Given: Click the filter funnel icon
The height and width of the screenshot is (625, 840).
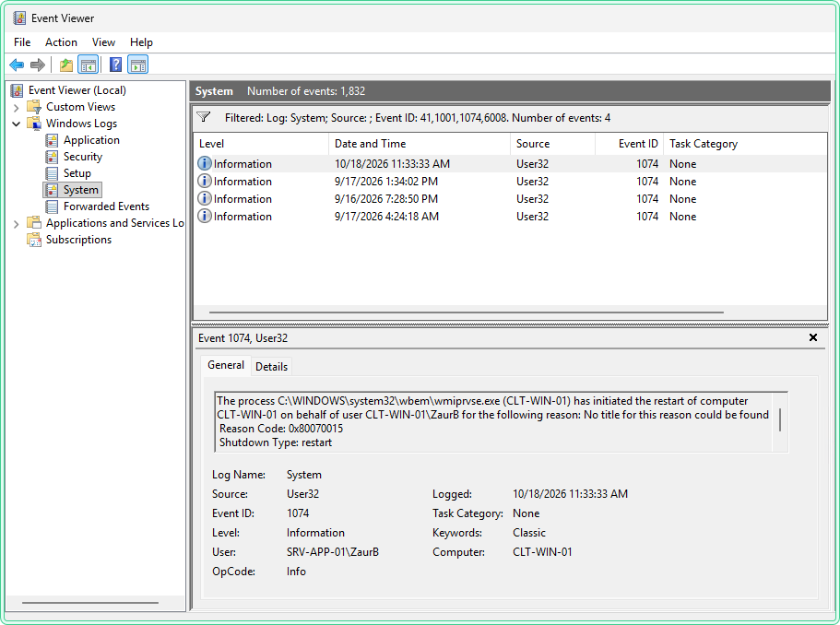Looking at the screenshot, I should coord(204,117).
